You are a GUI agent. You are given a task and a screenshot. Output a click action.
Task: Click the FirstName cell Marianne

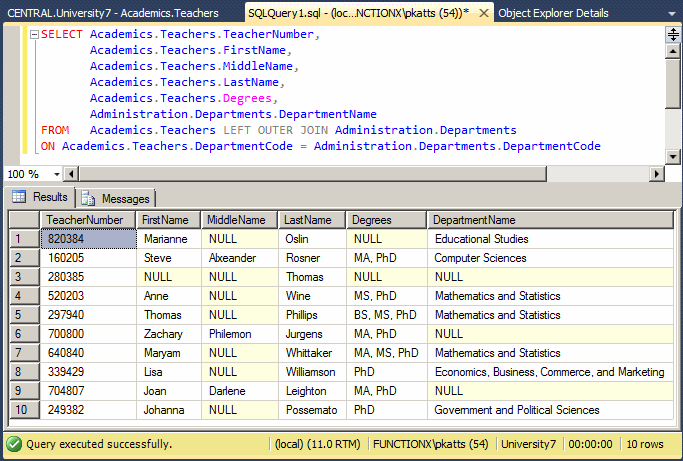[169, 239]
